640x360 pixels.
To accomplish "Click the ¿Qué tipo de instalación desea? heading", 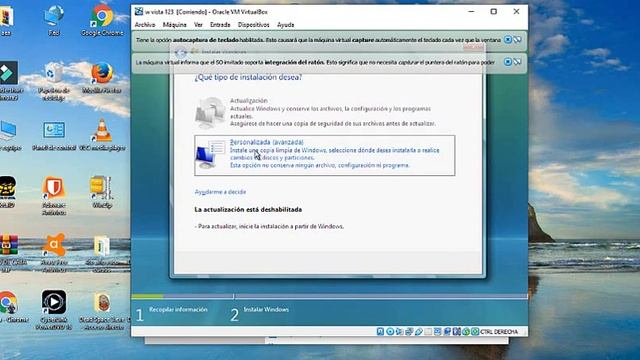I will coord(248,77).
